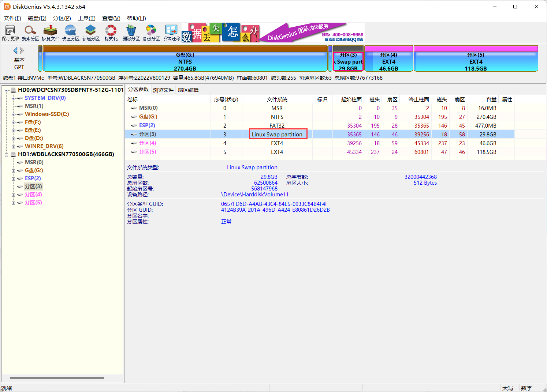The image size is (547, 392).
Task: Click the 序号(状态) column header
Action: 226,99
